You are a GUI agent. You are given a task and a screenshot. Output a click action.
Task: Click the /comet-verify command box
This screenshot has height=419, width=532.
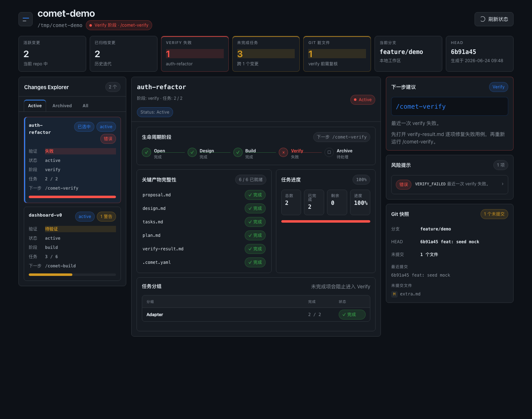[x=450, y=107]
